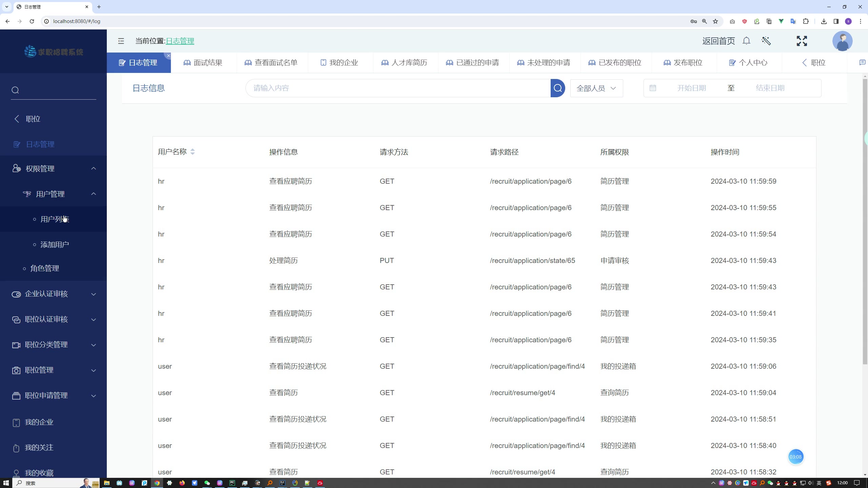Click the 处理简历 cell in PUT row

pyautogui.click(x=283, y=261)
